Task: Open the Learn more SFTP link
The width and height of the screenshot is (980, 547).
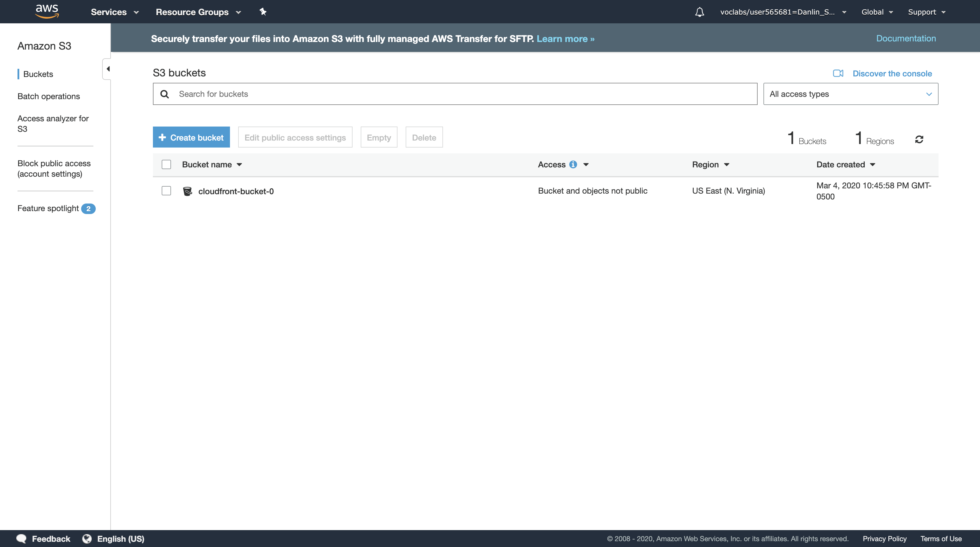Action: click(565, 39)
